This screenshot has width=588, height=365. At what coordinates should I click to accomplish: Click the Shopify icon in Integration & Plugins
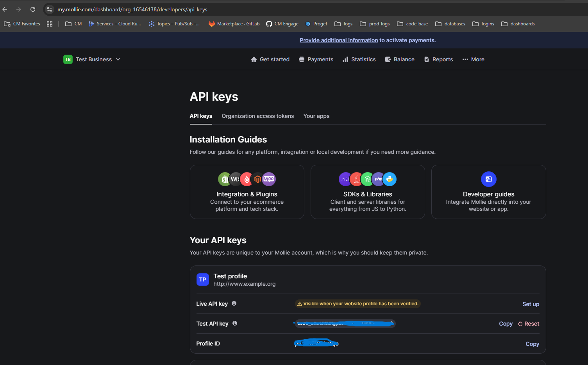pos(225,179)
